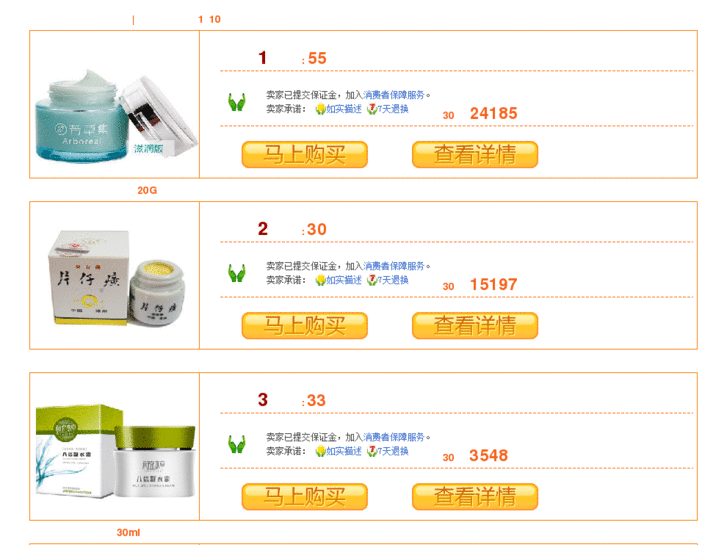Open 消费者保障服务 link in item 1
The height and width of the screenshot is (545, 727).
[x=394, y=95]
